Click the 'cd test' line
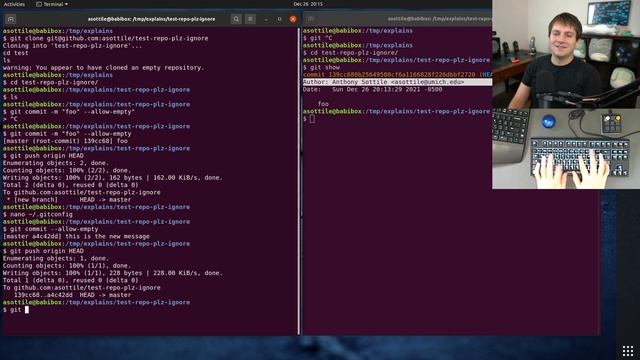640x360 pixels. tap(16, 53)
